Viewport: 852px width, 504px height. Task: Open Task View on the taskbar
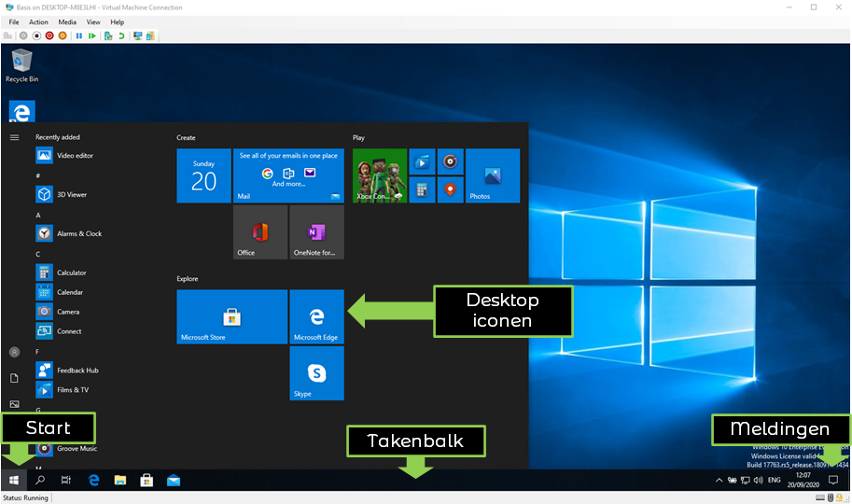(x=66, y=480)
